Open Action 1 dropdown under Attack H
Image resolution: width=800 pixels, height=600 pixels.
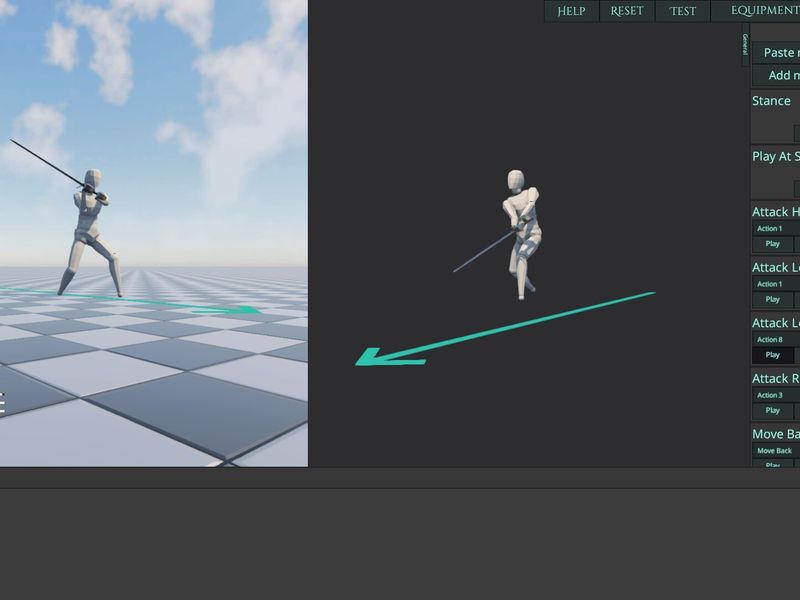tap(776, 228)
